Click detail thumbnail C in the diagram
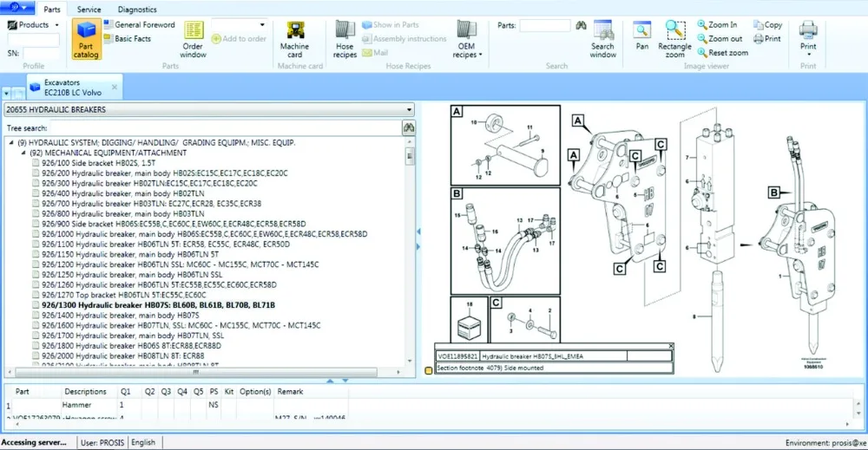The image size is (868, 450). [x=525, y=320]
